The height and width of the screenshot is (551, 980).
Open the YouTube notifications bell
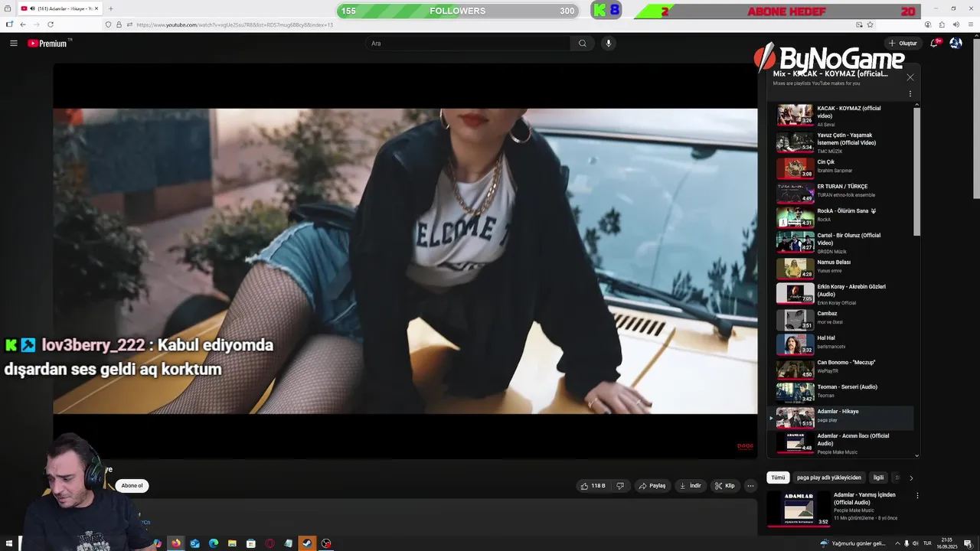tap(934, 44)
